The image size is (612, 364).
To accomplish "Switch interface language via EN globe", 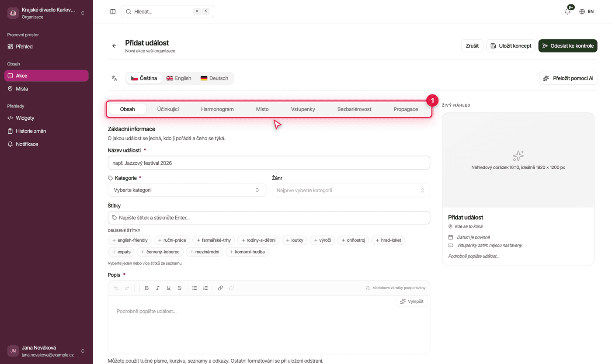I will click(x=587, y=12).
